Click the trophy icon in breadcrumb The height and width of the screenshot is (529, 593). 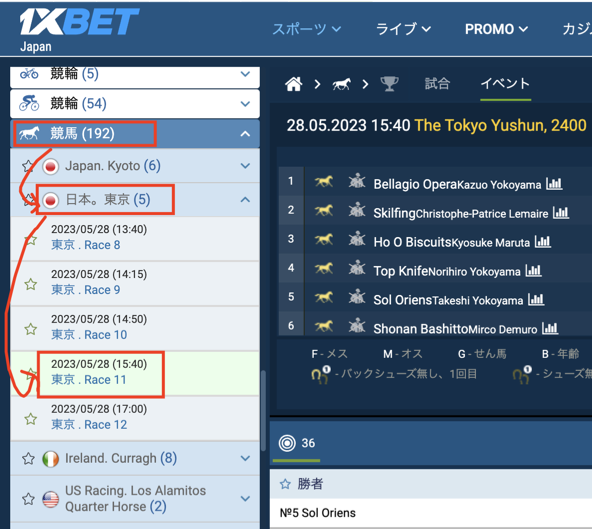[389, 84]
